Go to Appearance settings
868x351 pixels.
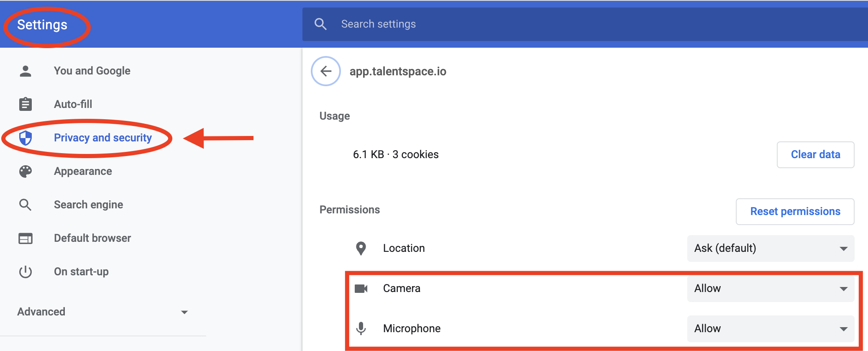coord(83,171)
